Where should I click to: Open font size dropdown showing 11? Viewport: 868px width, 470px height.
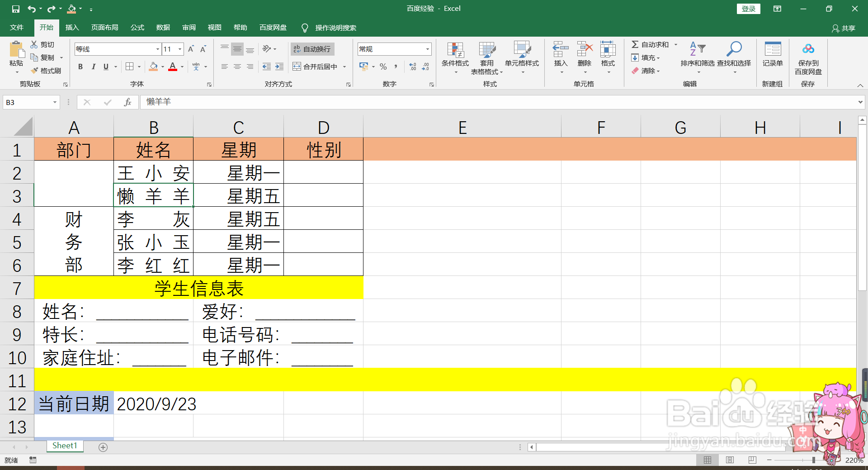point(180,49)
